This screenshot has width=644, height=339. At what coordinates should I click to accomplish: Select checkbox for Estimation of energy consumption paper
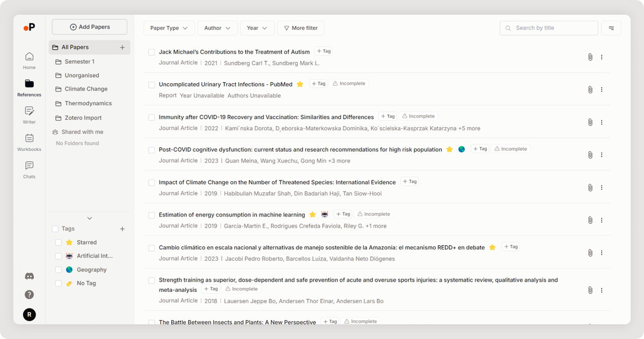coord(151,215)
